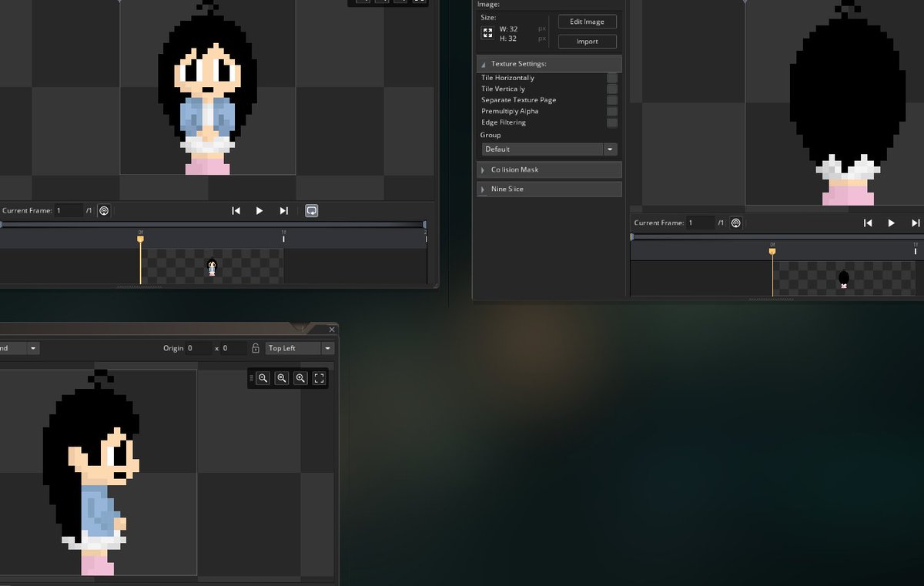Click Current Frame field in front-view editor
The image size is (924, 586).
click(69, 210)
